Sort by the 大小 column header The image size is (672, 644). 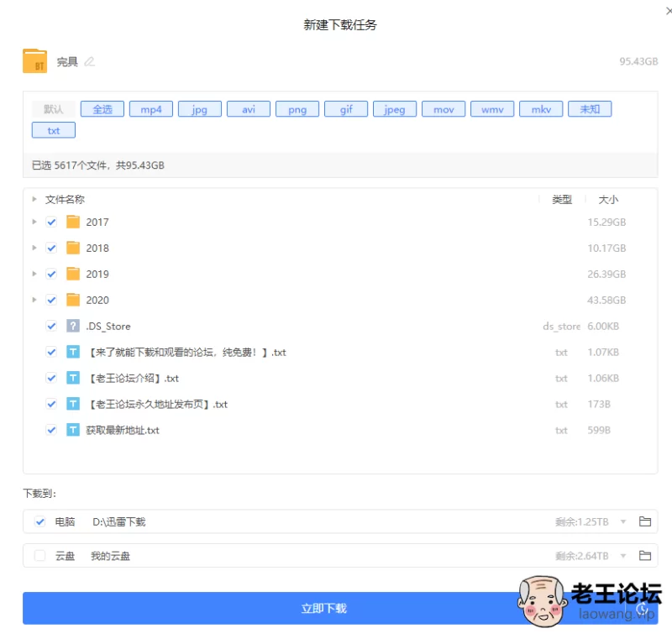tap(608, 200)
